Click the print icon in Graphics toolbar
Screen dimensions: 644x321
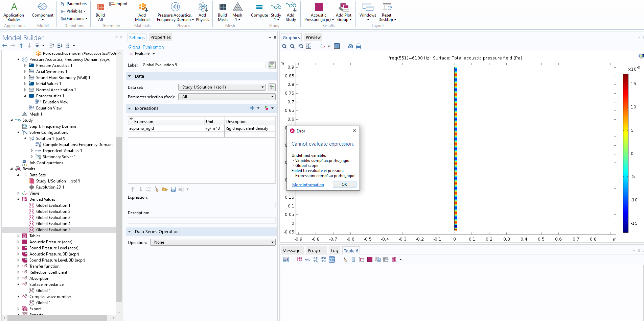click(x=359, y=46)
